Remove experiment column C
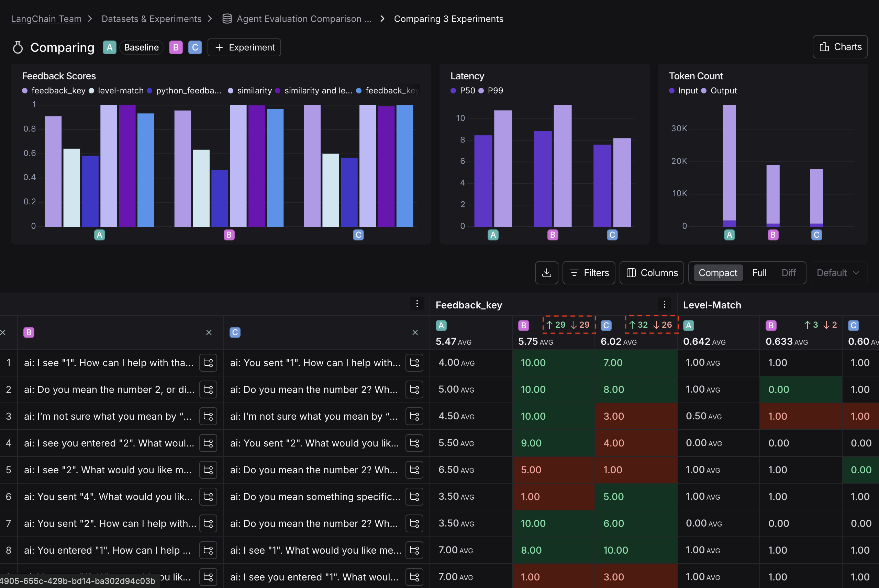 tap(415, 332)
